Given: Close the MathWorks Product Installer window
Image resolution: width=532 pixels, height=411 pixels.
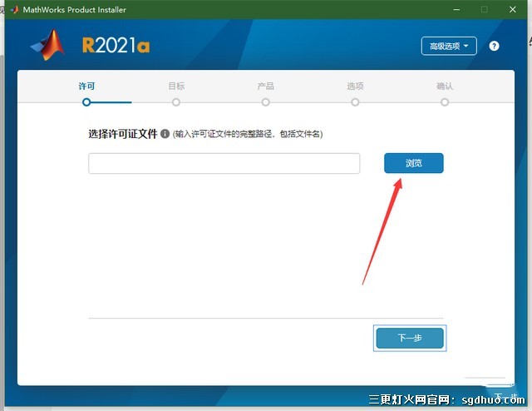Looking at the screenshot, I should pyautogui.click(x=513, y=9).
